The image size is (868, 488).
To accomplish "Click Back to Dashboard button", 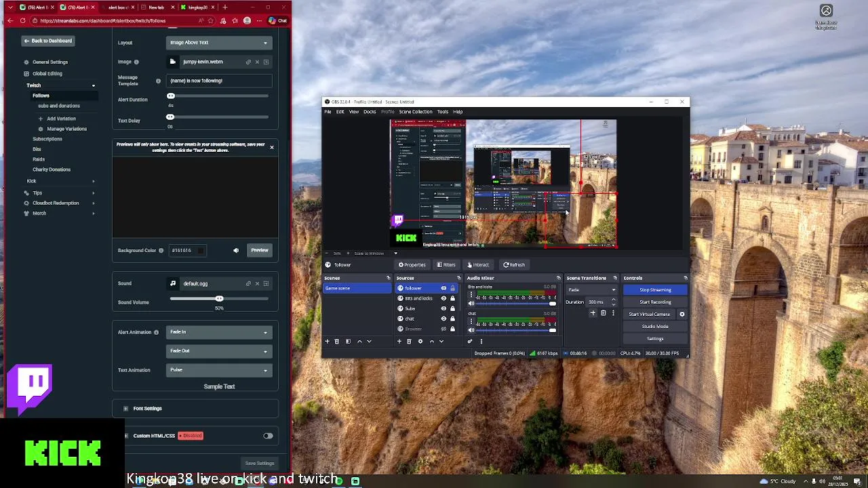I will (x=47, y=41).
